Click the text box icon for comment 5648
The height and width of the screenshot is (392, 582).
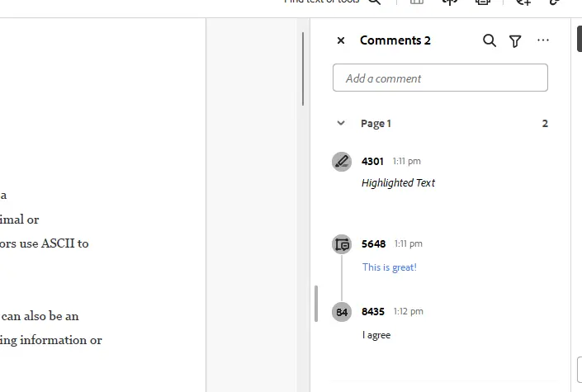coord(342,244)
